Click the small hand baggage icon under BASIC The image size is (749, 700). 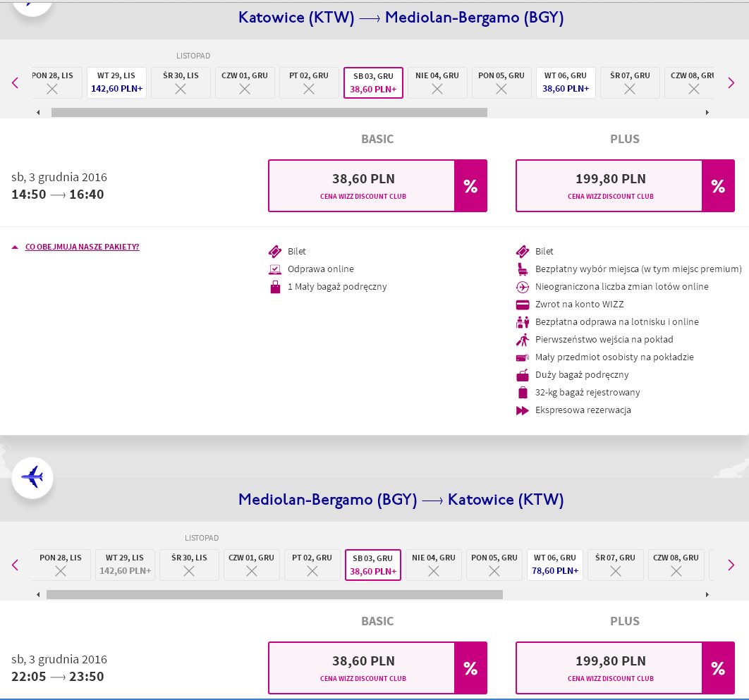click(275, 287)
